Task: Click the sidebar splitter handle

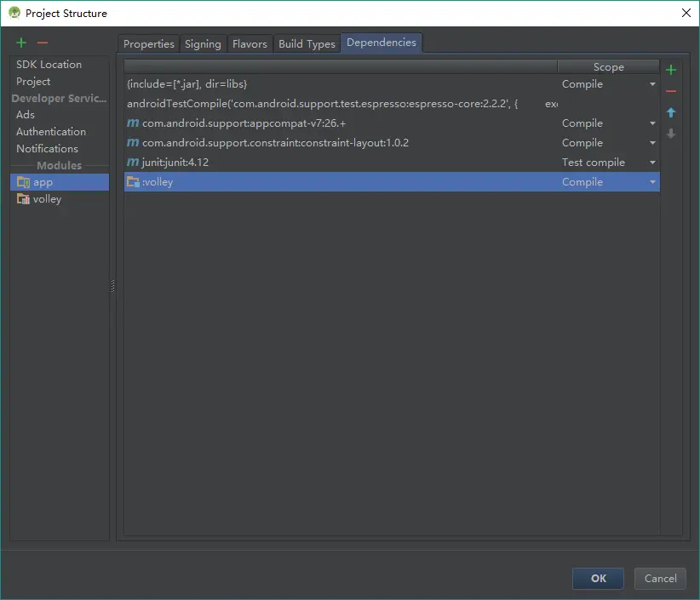Action: tap(112, 285)
